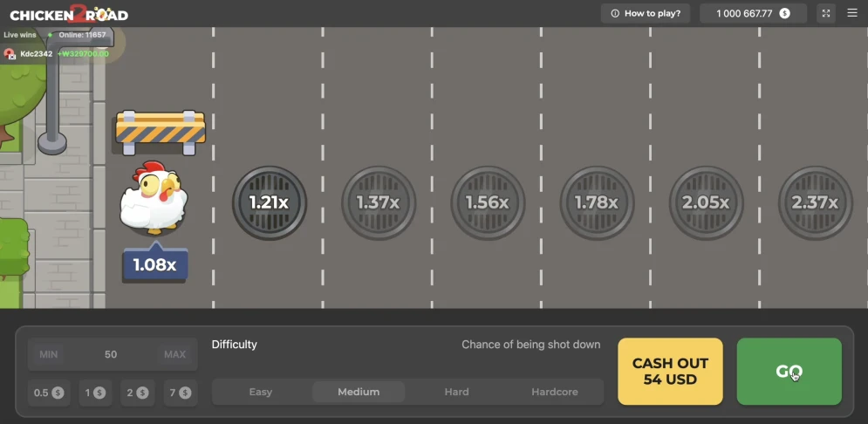Screen dimensions: 868x424
Task: Choose the 7 dollar quick bet
Action: (x=179, y=393)
